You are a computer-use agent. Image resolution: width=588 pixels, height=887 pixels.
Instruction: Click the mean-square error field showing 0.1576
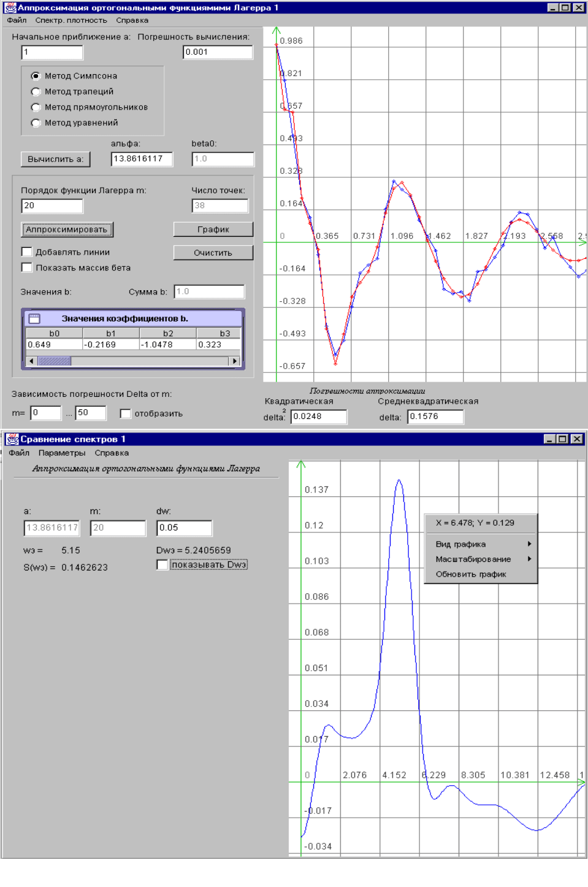pos(435,417)
